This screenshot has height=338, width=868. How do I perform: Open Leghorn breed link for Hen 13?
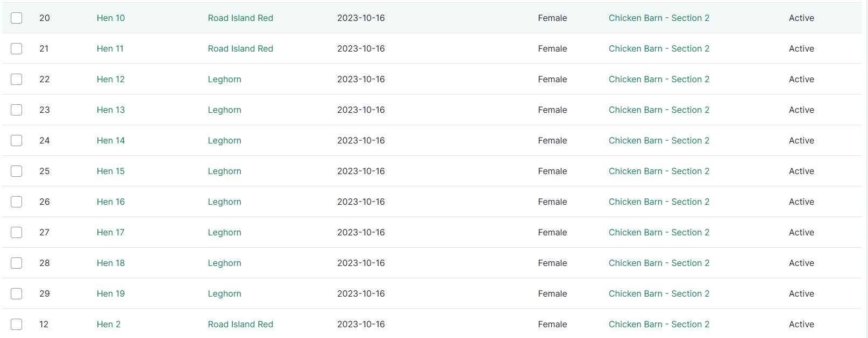click(224, 110)
